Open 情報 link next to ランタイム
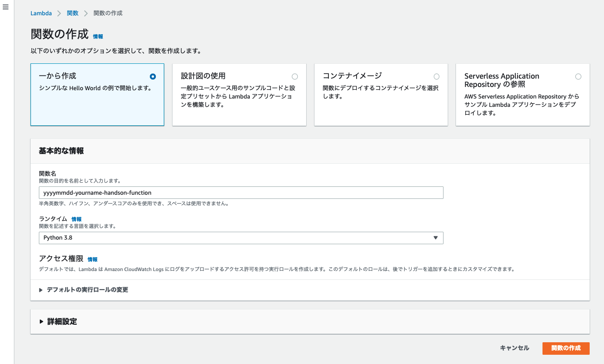Viewport: 604px width, 364px height. [x=76, y=219]
